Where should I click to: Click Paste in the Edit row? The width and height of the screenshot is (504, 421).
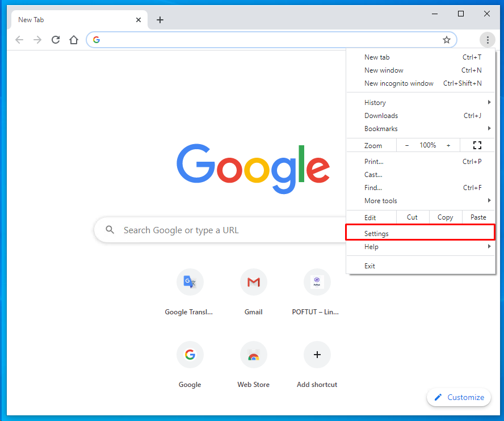[x=478, y=217]
